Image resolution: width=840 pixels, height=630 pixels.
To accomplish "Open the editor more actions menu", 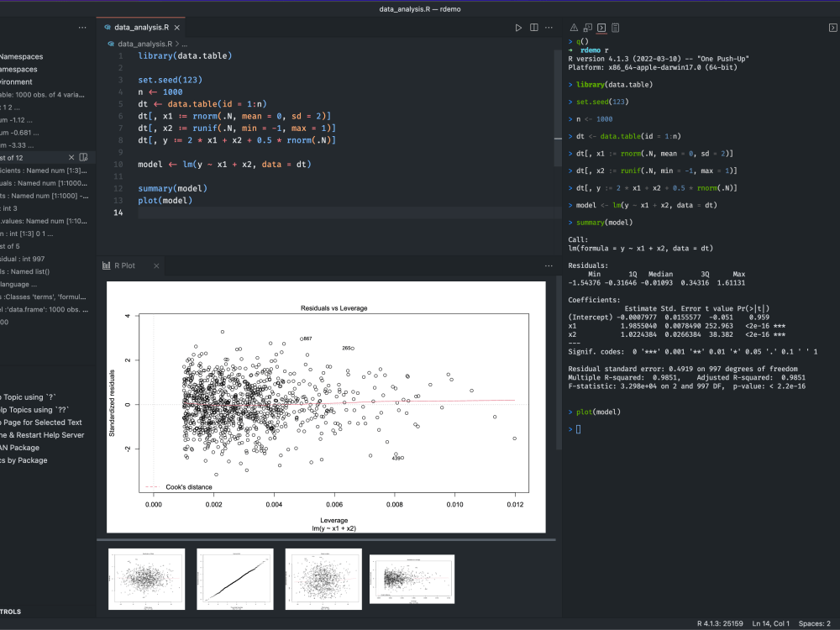I will [x=549, y=27].
